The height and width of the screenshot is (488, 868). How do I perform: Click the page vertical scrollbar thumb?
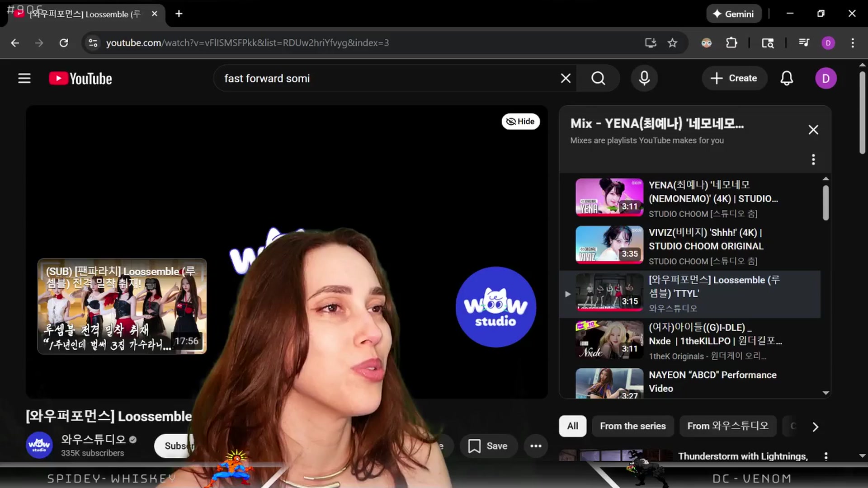point(862,112)
